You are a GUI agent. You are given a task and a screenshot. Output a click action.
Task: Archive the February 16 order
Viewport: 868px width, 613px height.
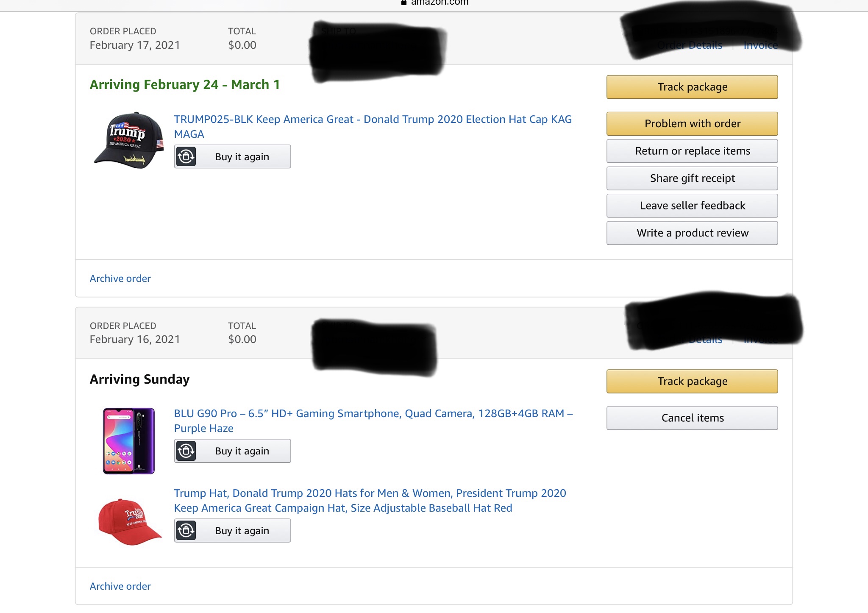pos(120,586)
